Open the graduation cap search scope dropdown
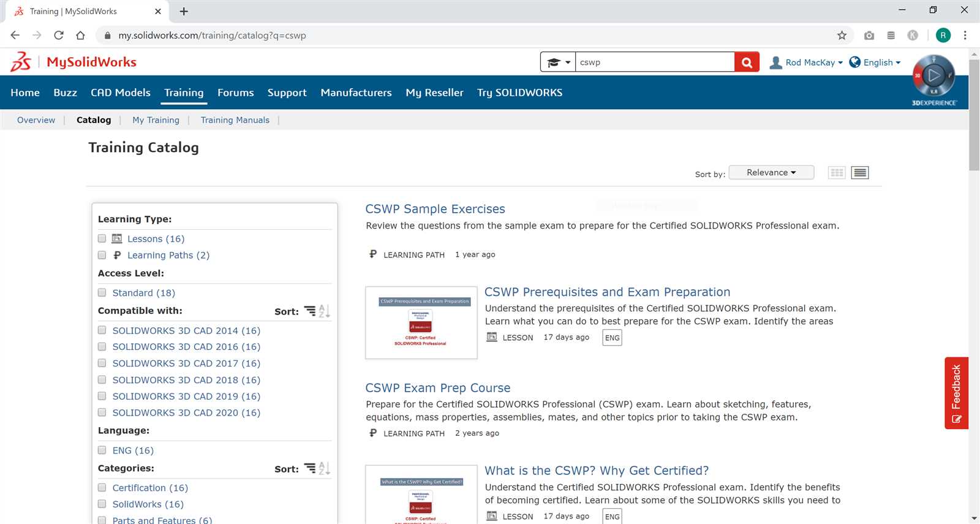Screen dimensions: 980x524 pos(558,62)
